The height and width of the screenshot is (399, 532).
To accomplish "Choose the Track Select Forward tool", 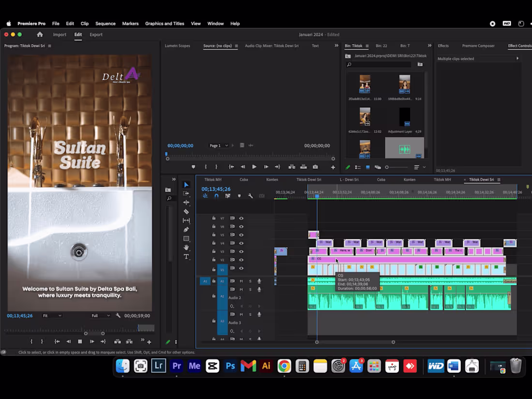I will tap(186, 193).
